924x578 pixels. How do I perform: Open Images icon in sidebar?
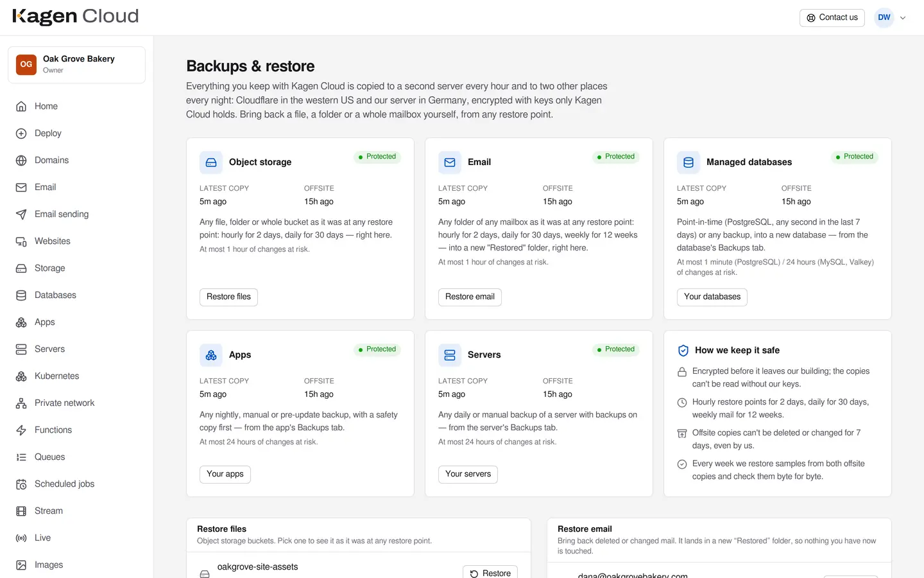point(21,565)
